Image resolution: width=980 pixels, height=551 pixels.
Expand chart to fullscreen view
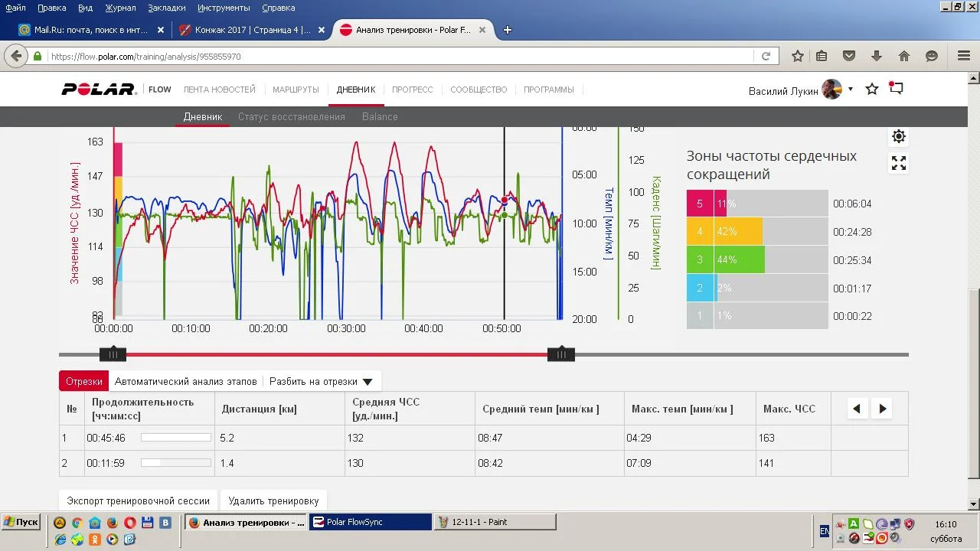(898, 163)
